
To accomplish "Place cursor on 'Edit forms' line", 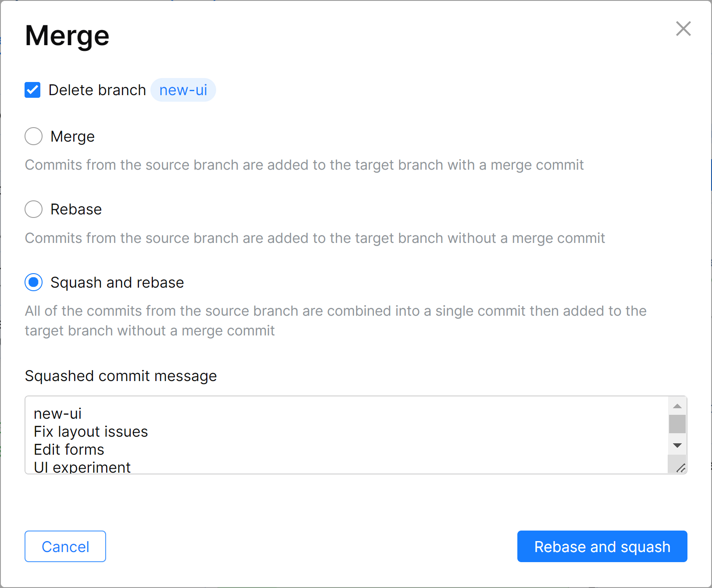I will click(69, 450).
